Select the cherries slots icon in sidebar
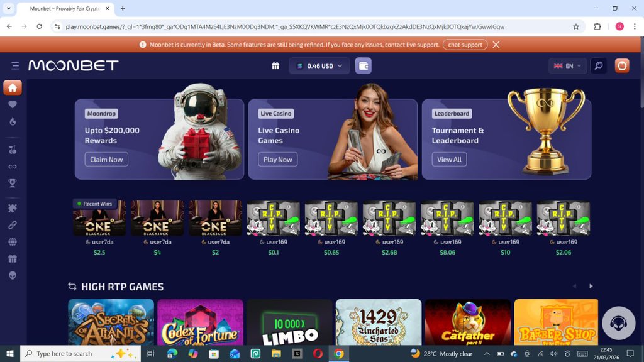The image size is (644, 362). (x=13, y=150)
